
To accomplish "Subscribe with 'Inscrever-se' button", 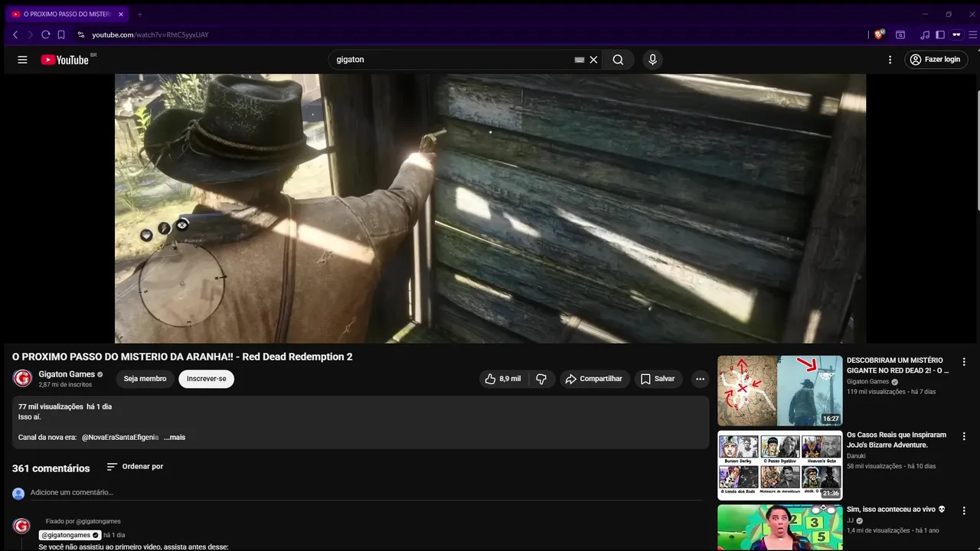I will pyautogui.click(x=207, y=379).
